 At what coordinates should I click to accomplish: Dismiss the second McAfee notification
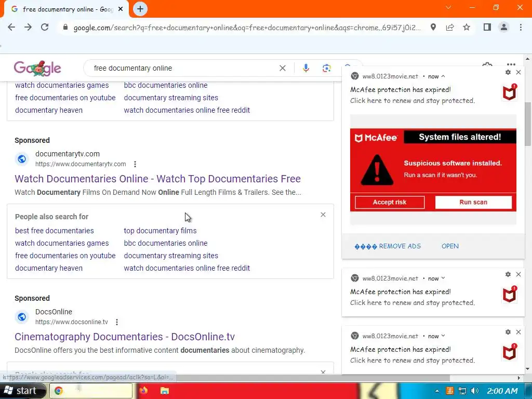coord(518,274)
